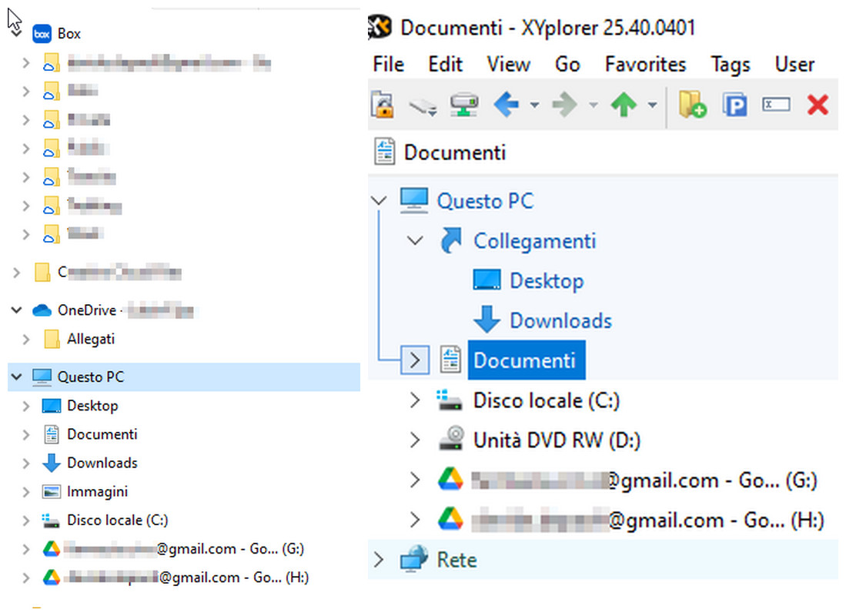Click the OneDrive cloud icon in Explorer pane
This screenshot has width=846, height=616.
42,310
